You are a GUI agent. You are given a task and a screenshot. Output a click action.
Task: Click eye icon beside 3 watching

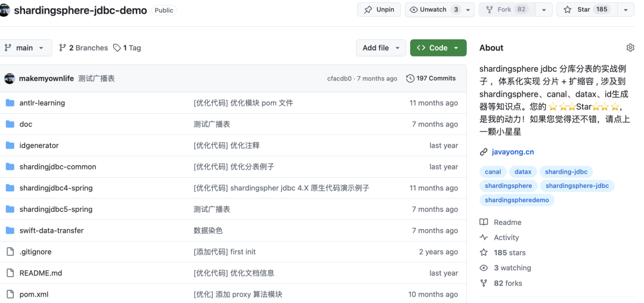(484, 268)
